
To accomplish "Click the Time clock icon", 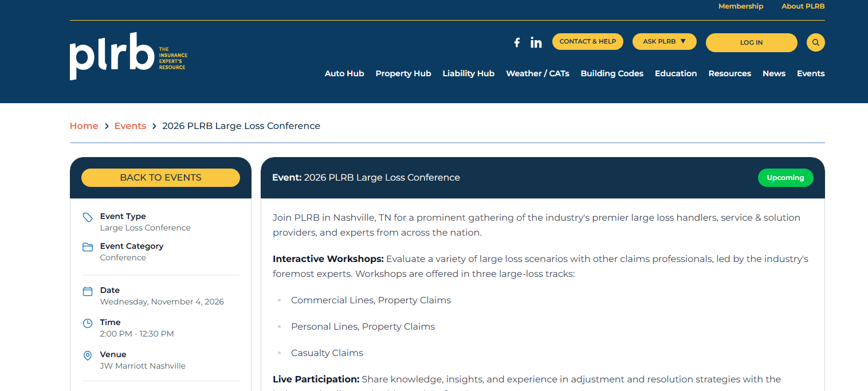I will coord(88,323).
